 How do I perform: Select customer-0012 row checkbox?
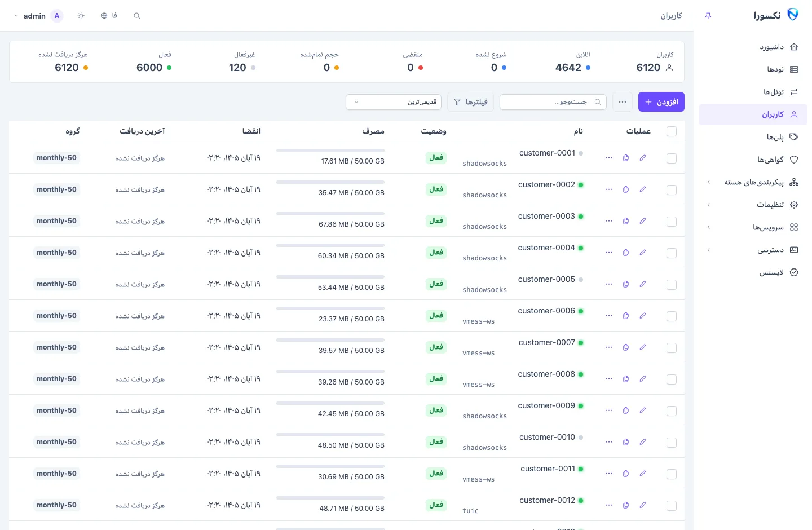[x=672, y=506]
